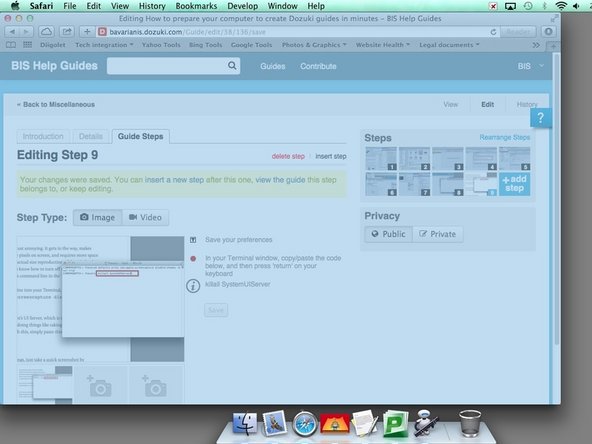This screenshot has width=592, height=444.
Task: Click the Rearrange Steps link
Action: point(504,137)
